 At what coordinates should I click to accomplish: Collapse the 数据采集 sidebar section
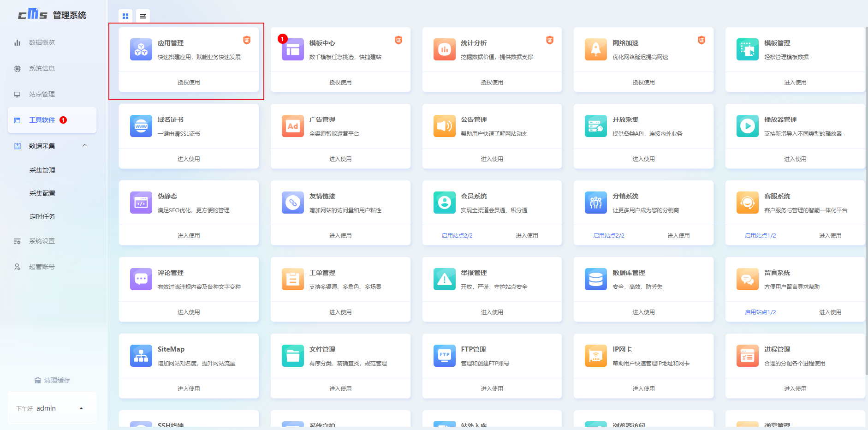[x=85, y=145]
